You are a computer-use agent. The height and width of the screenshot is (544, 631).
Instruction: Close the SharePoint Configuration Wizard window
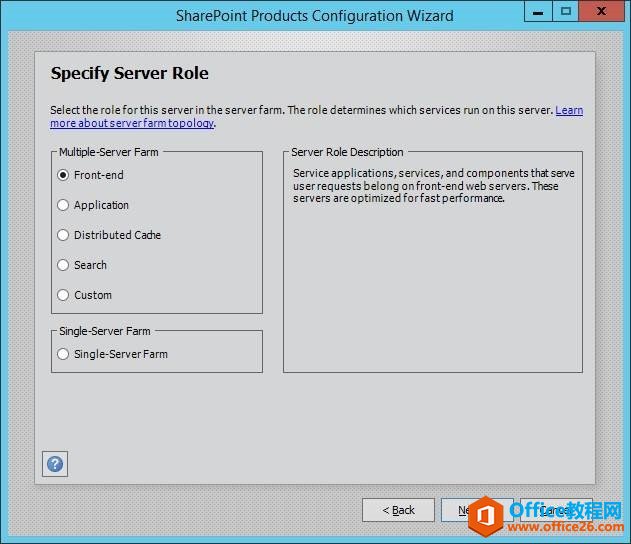click(x=602, y=11)
